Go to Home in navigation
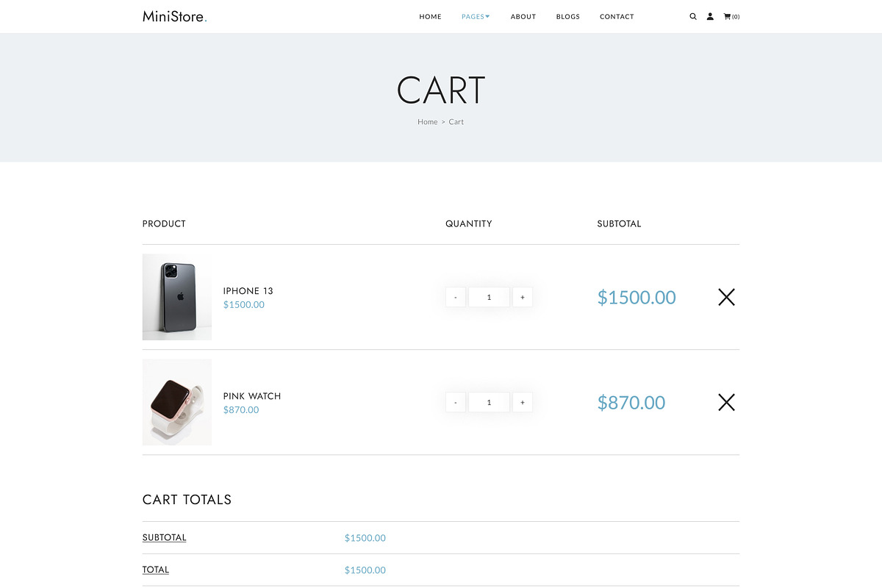The height and width of the screenshot is (588, 882). point(430,16)
